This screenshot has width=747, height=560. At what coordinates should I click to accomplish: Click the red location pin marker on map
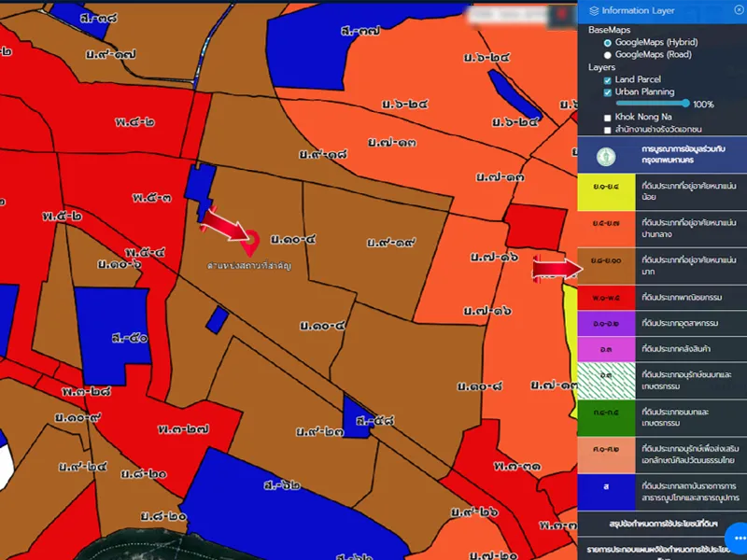click(250, 243)
